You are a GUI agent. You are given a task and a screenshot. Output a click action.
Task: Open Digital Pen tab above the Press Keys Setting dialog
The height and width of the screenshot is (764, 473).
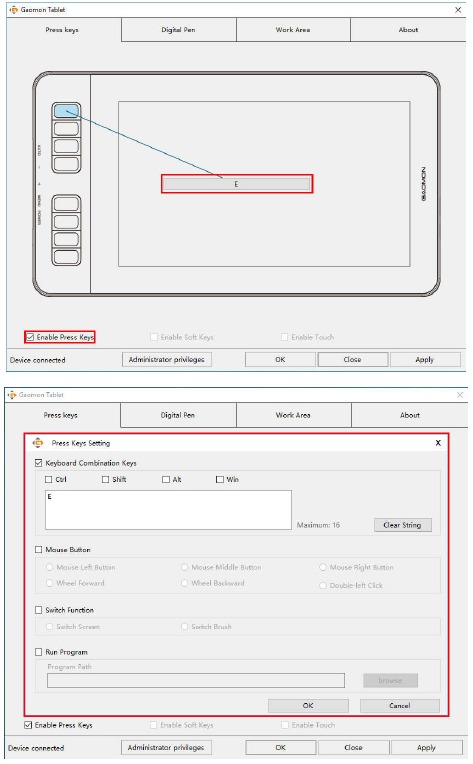tap(178, 415)
